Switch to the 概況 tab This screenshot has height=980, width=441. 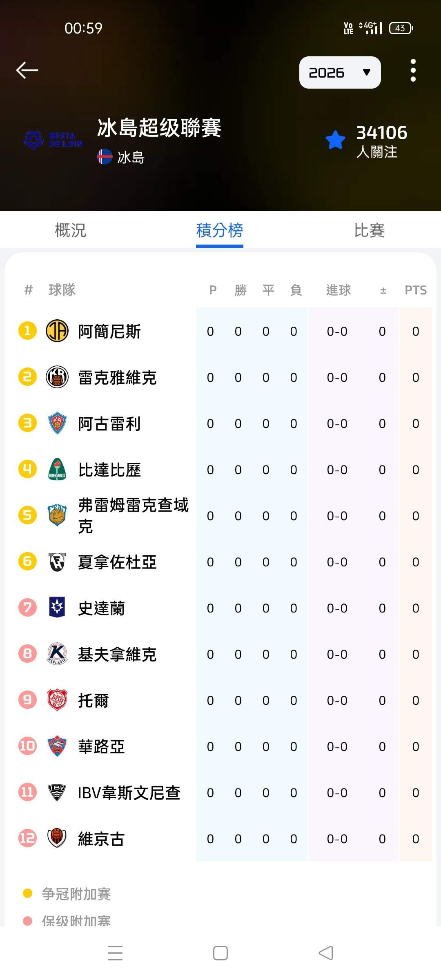[x=71, y=230]
